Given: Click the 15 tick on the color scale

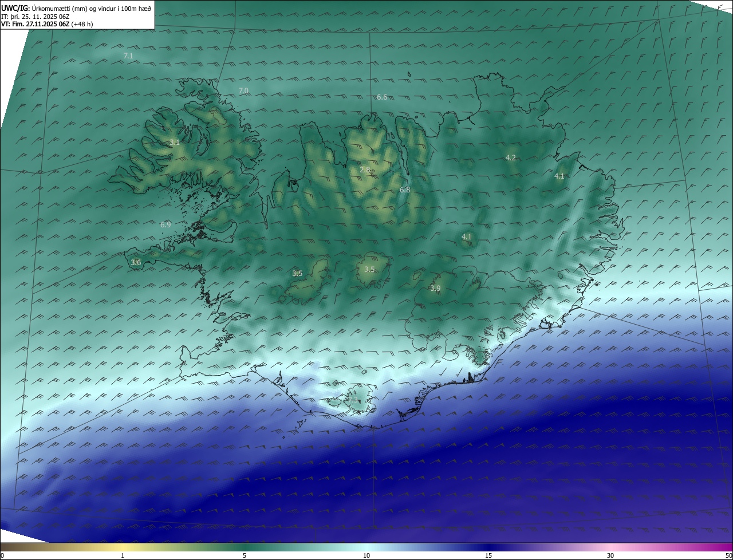Looking at the screenshot, I should pyautogui.click(x=488, y=555).
